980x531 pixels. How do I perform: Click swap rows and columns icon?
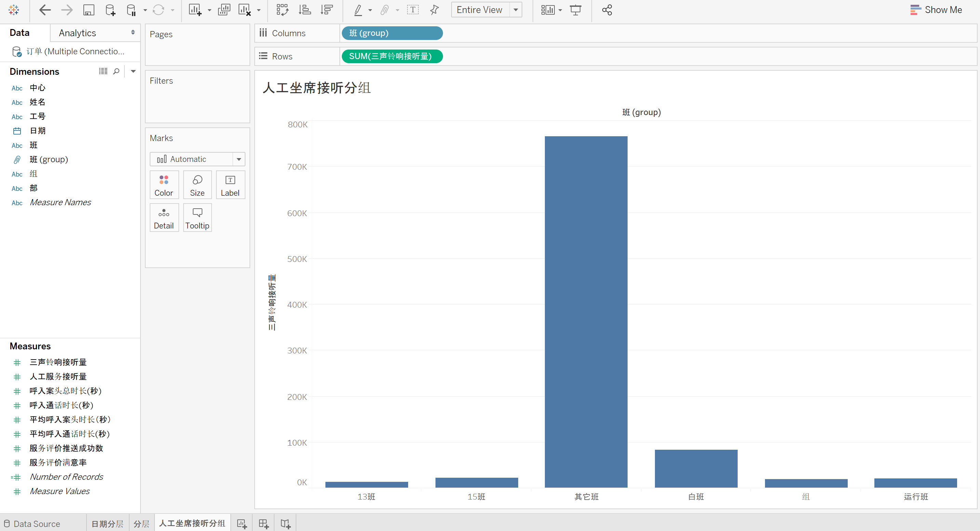(282, 10)
